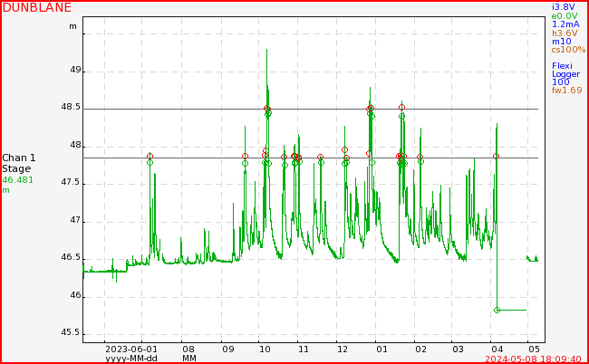Click the red alarm marker at June peak

point(150,156)
